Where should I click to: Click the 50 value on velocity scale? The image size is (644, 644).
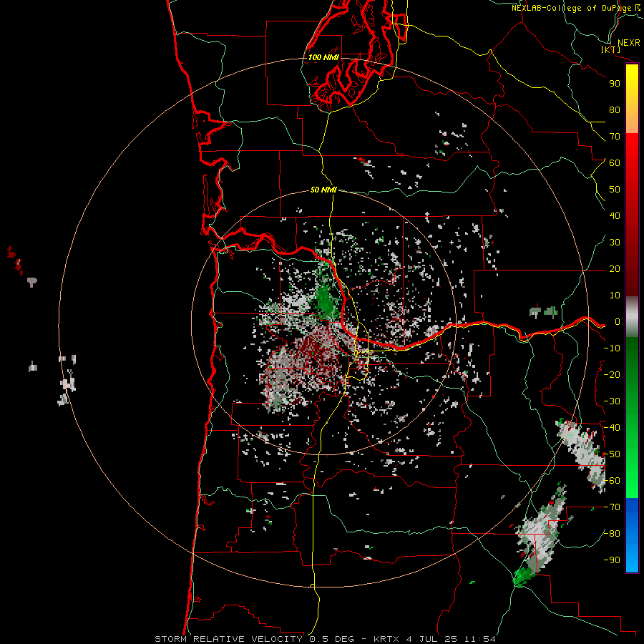tap(615, 190)
